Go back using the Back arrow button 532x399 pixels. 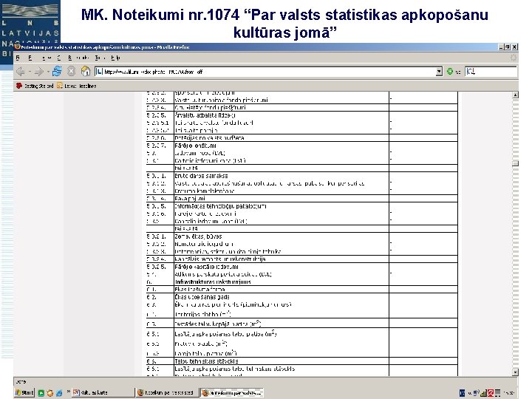tap(21, 72)
